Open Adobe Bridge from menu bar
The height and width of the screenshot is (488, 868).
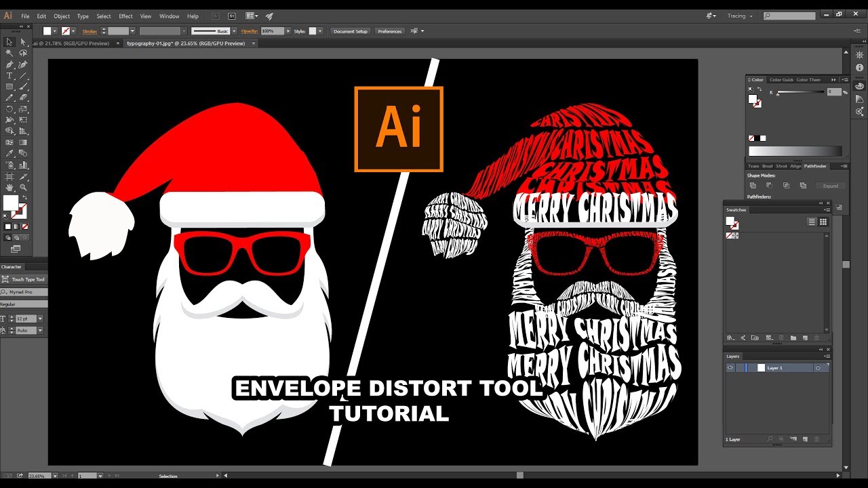click(x=214, y=16)
